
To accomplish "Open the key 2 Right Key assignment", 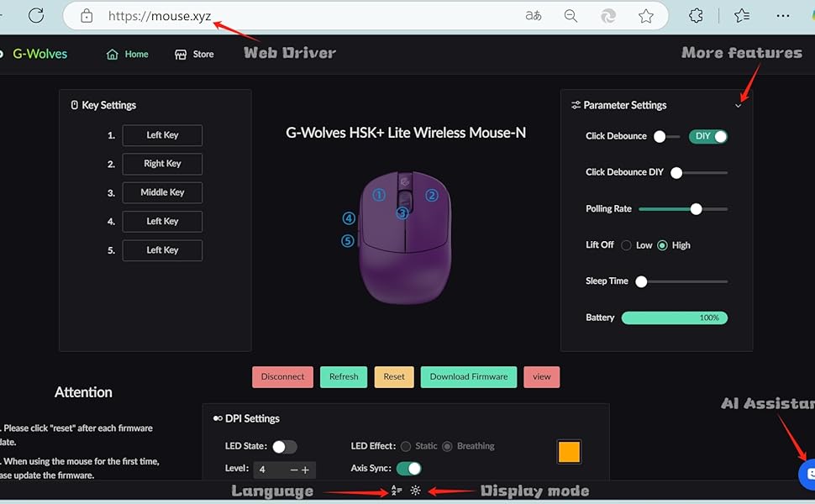I will [162, 164].
